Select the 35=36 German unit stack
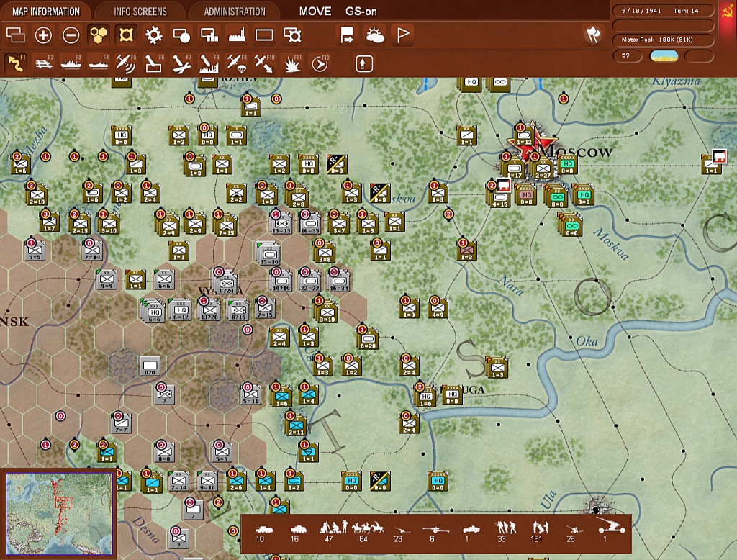 click(x=268, y=253)
